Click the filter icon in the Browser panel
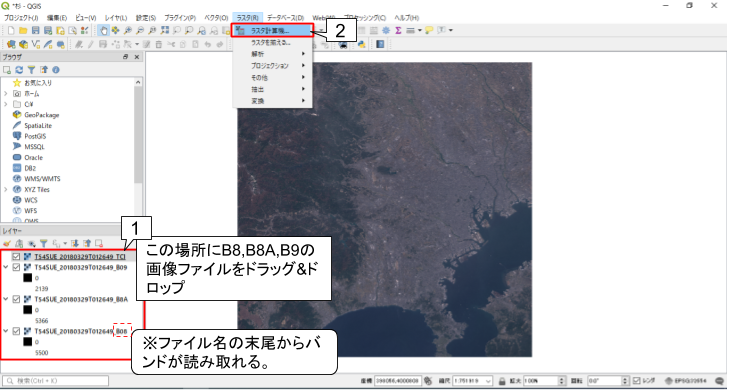729x390 pixels. (x=31, y=70)
